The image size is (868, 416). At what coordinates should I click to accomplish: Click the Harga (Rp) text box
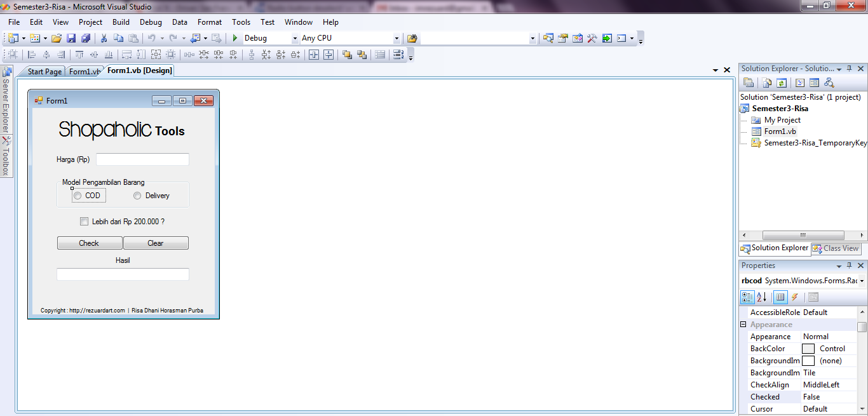[142, 159]
